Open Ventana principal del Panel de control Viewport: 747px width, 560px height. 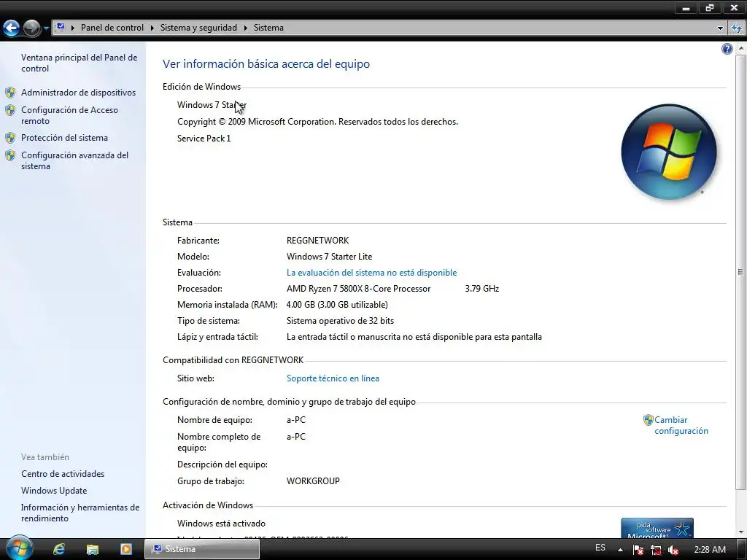[x=79, y=63]
